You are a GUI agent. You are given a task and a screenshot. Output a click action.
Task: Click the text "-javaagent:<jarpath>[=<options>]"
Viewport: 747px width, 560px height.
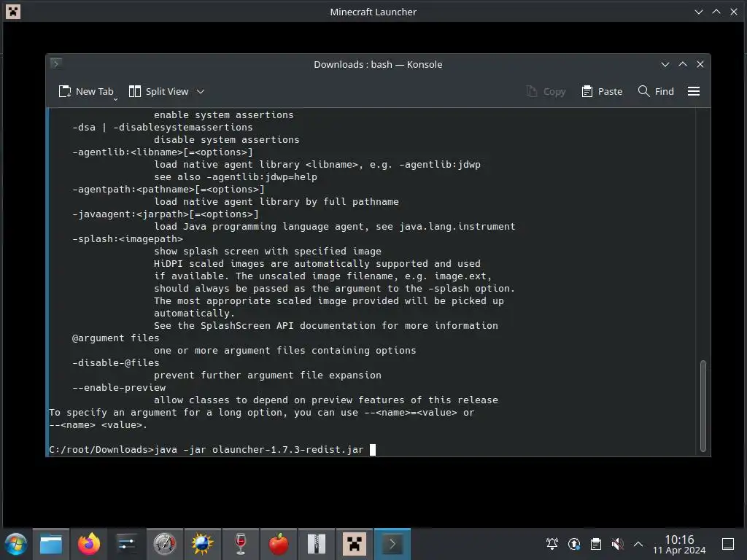(x=166, y=214)
